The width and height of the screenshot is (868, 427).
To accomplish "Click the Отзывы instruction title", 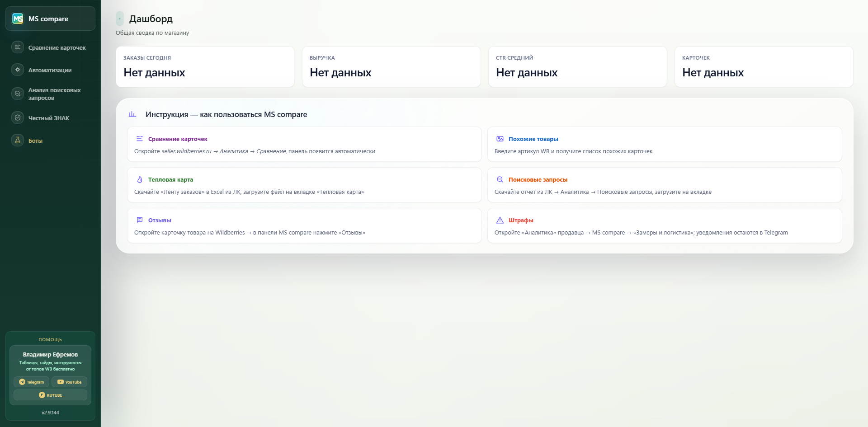I will pyautogui.click(x=160, y=220).
